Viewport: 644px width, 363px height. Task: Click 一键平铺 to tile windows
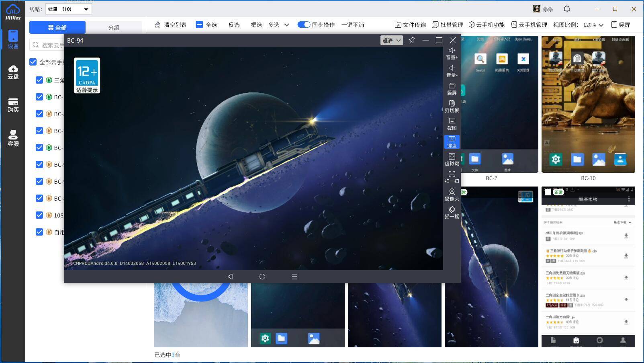[353, 25]
